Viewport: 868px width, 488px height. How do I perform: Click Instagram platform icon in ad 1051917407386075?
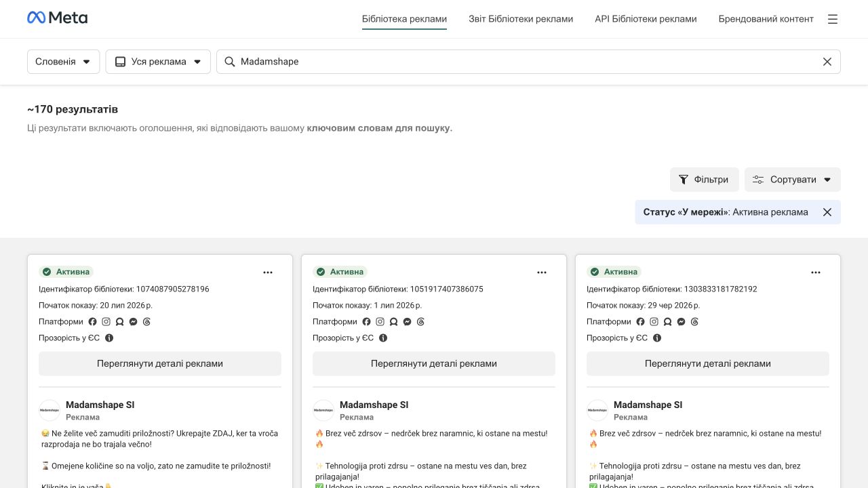[x=380, y=322]
